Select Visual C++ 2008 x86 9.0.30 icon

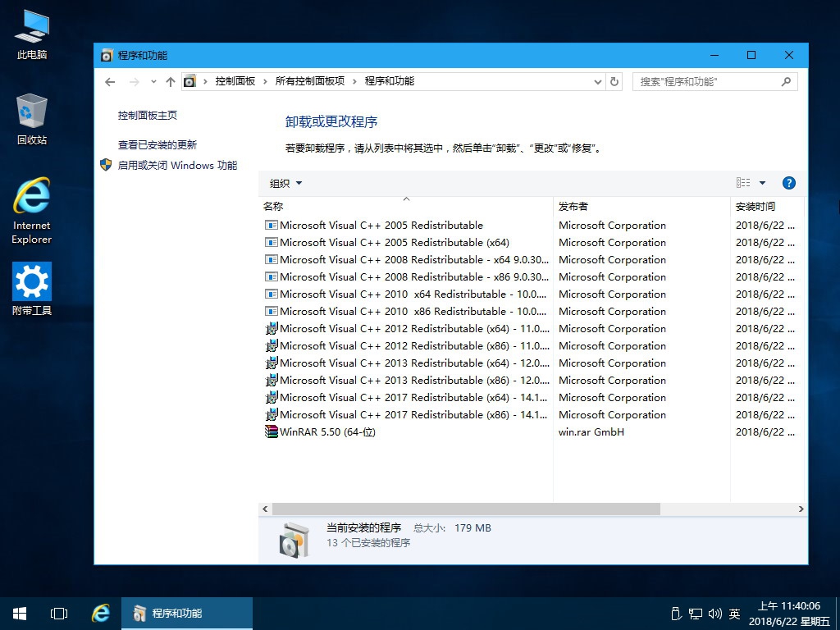tap(271, 277)
